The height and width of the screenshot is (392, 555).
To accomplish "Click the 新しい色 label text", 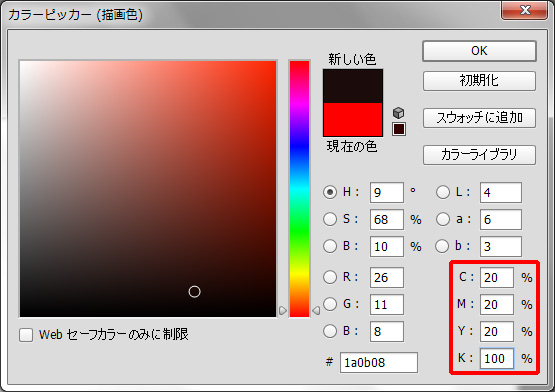I will point(352,59).
